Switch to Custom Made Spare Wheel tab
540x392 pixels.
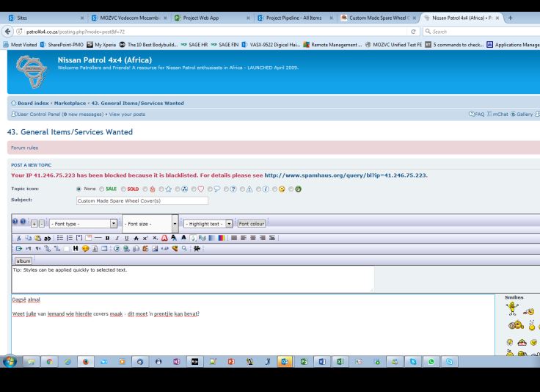[379, 18]
